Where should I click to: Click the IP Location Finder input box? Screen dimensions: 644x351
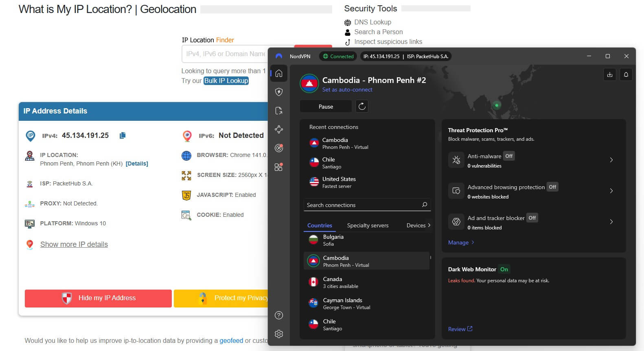225,54
